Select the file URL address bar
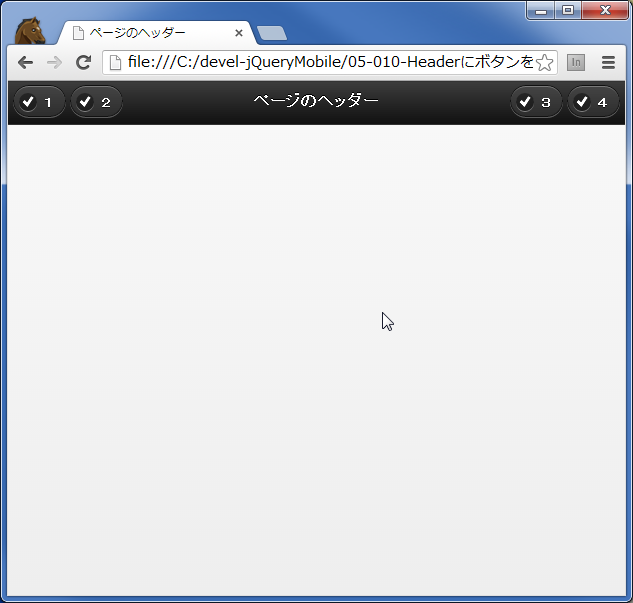The image size is (633, 603). coord(330,63)
